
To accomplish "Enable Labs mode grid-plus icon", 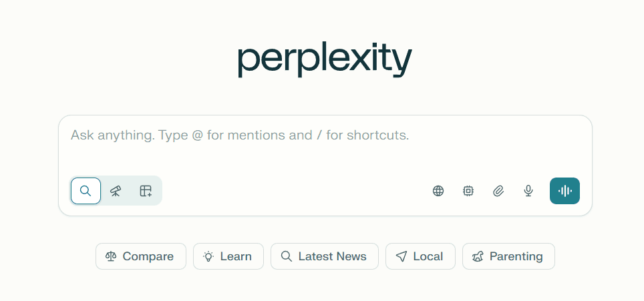I will pos(146,191).
